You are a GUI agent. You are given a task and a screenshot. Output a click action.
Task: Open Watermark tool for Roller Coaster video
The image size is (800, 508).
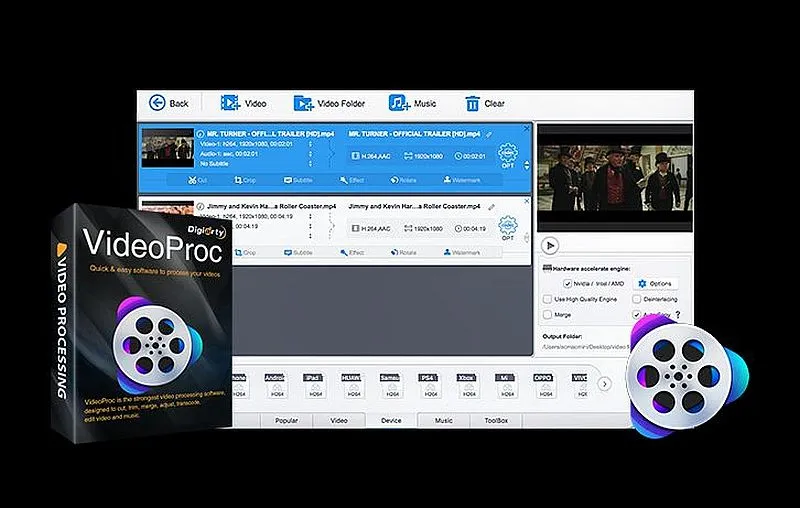(462, 252)
